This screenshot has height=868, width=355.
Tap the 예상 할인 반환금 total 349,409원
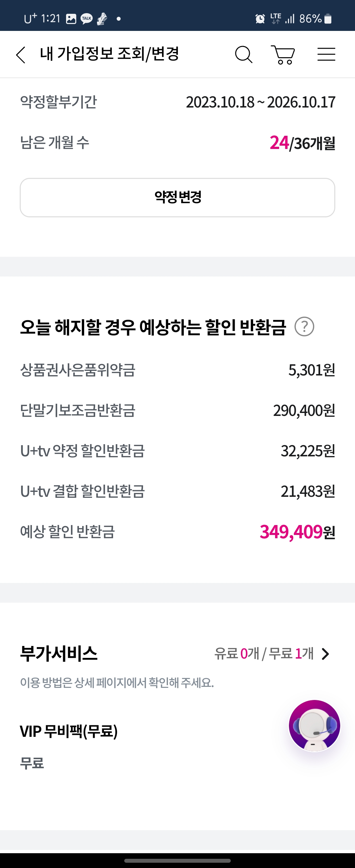tap(297, 532)
